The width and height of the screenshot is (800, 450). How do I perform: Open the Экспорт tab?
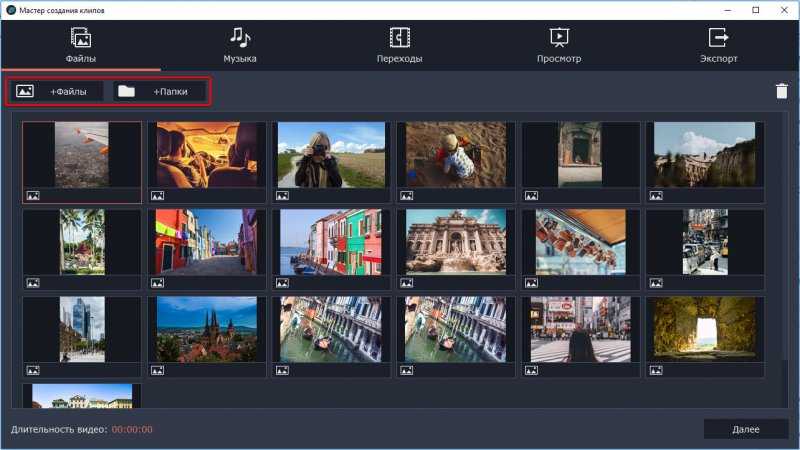[718, 45]
